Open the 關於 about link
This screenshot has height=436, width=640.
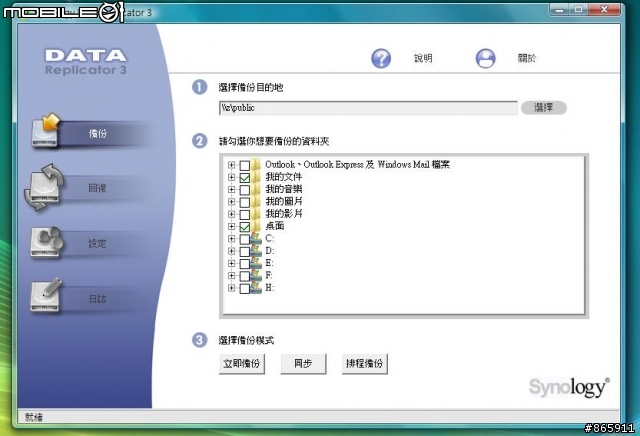[x=527, y=58]
